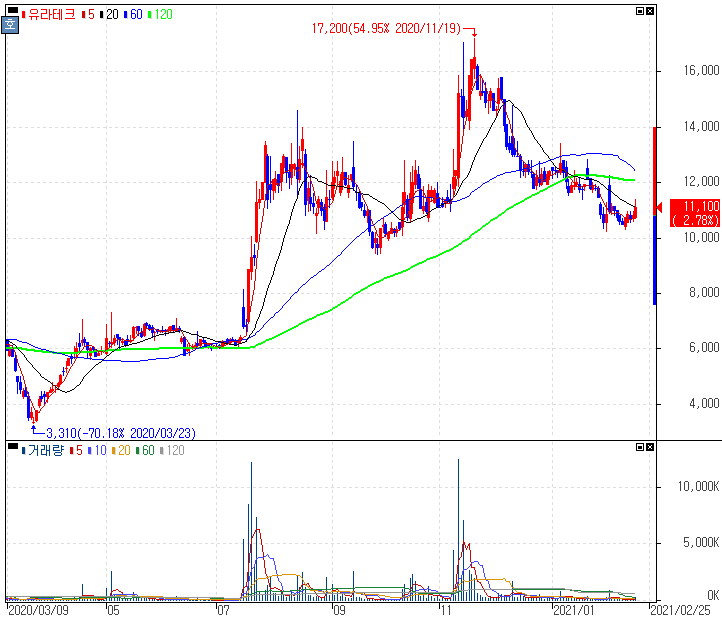
Task: Click the 14,000 price axis label
Action: coord(701,126)
